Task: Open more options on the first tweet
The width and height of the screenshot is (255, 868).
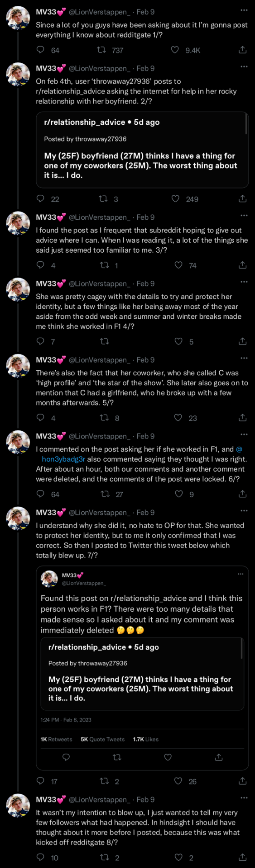Action: [x=244, y=10]
